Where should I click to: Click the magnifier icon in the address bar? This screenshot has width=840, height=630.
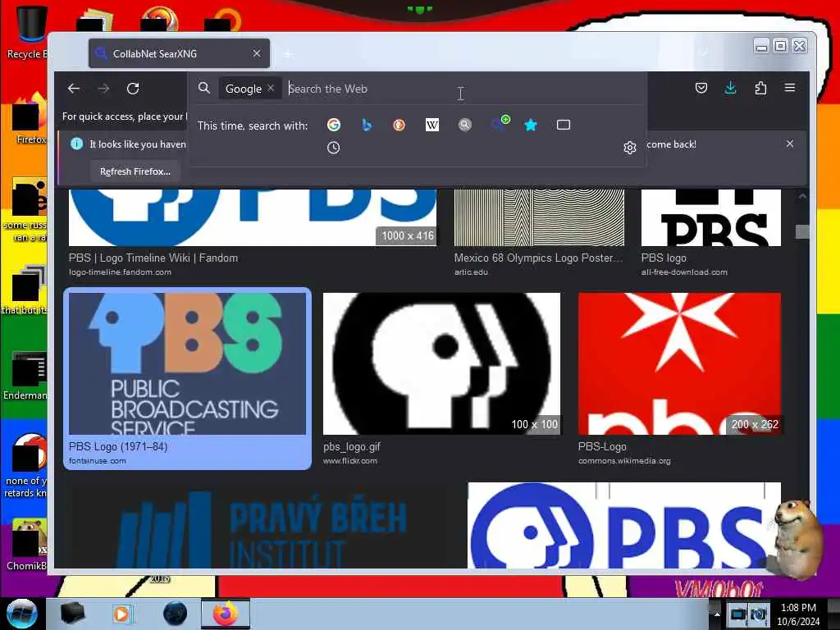tap(203, 88)
